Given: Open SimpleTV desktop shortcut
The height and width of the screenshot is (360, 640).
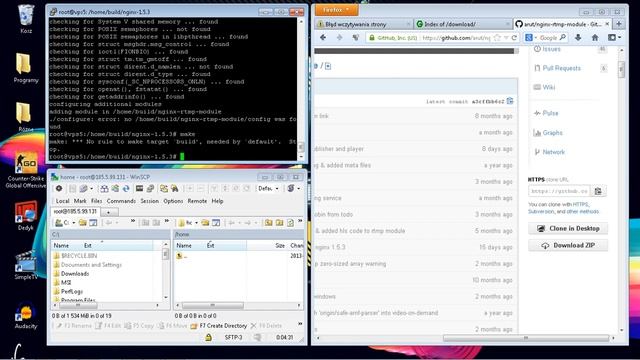Looking at the screenshot, I should click(26, 265).
